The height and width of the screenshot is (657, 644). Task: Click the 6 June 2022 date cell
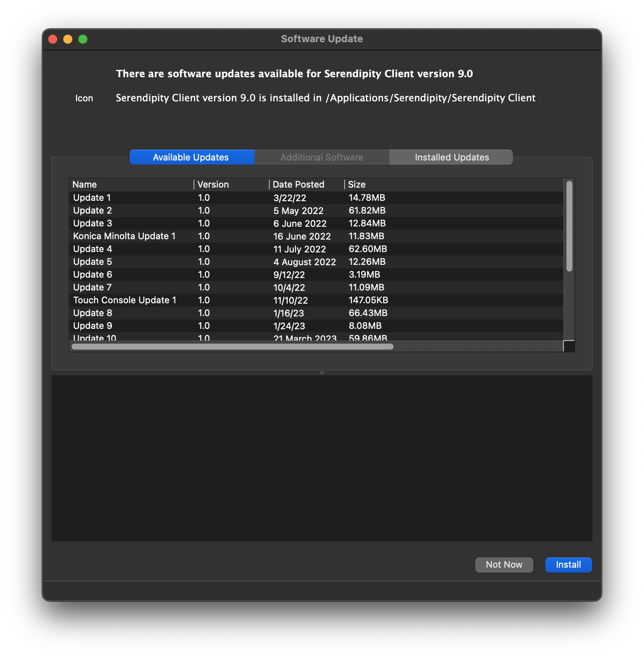300,223
